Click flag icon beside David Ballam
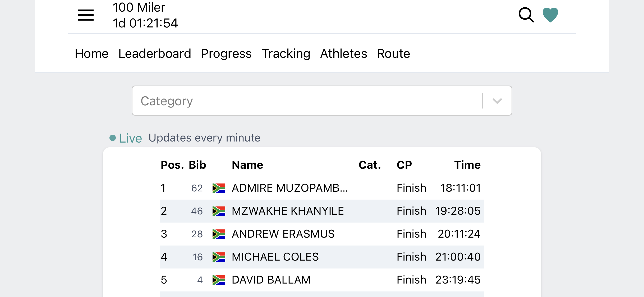This screenshot has width=644, height=297. [219, 280]
